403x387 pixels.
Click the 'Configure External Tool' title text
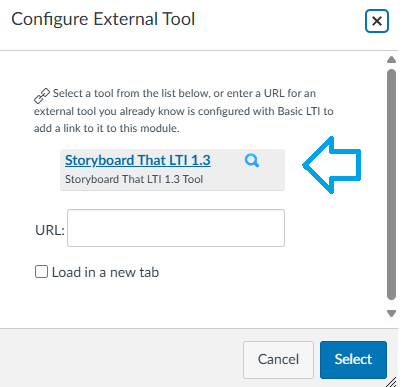(x=103, y=19)
